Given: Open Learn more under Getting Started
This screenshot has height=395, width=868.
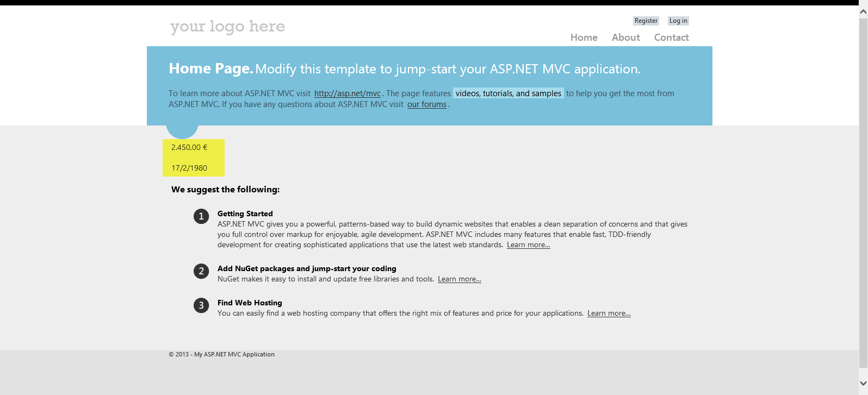Looking at the screenshot, I should pyautogui.click(x=529, y=245).
